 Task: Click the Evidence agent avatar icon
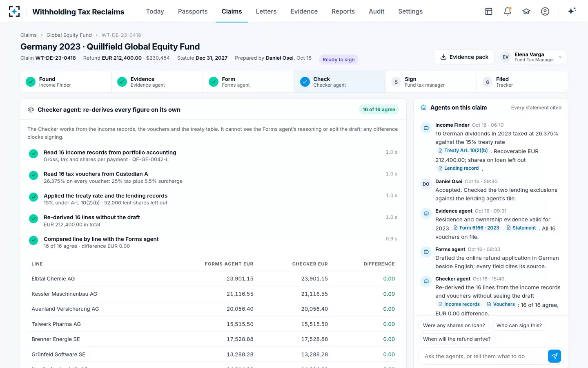426,213
